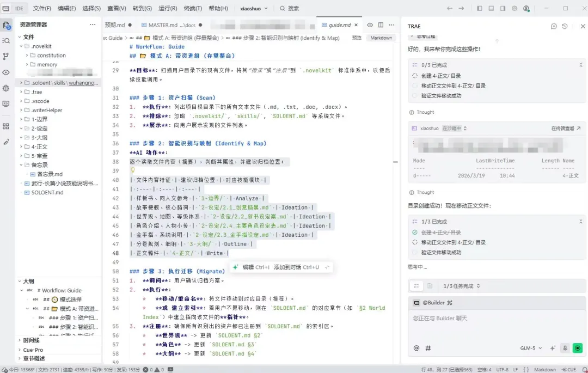The width and height of the screenshot is (588, 373).
Task: Click the Markdown mode button in breadcrumb bar
Action: point(381,38)
